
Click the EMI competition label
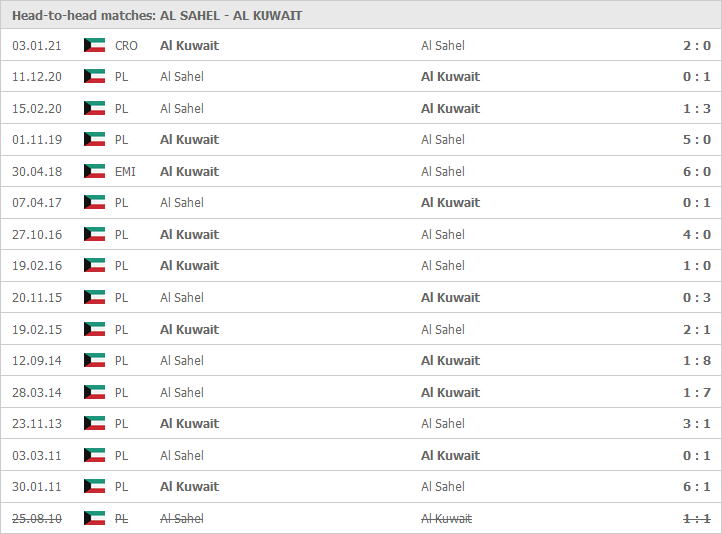tap(125, 172)
